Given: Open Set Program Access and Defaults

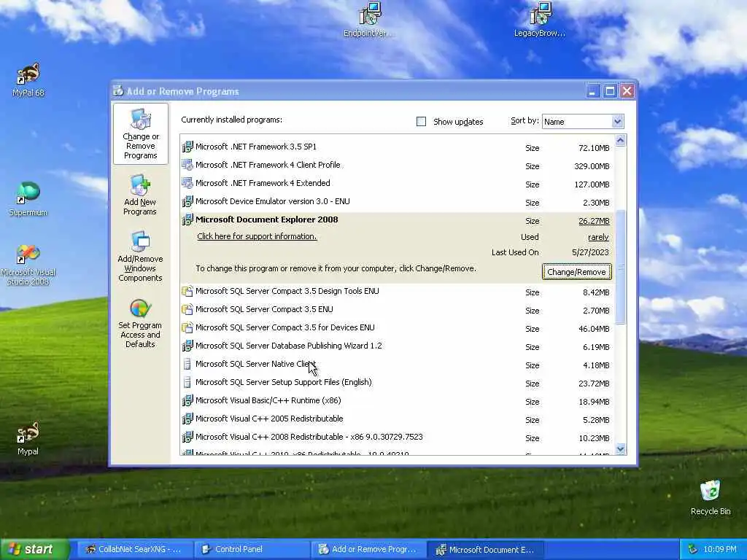Looking at the screenshot, I should coord(140,323).
